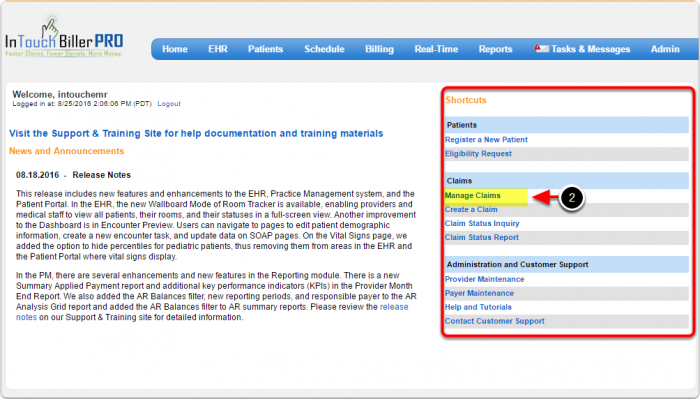The image size is (700, 399).
Task: Open the Admin menu
Action: 665,49
